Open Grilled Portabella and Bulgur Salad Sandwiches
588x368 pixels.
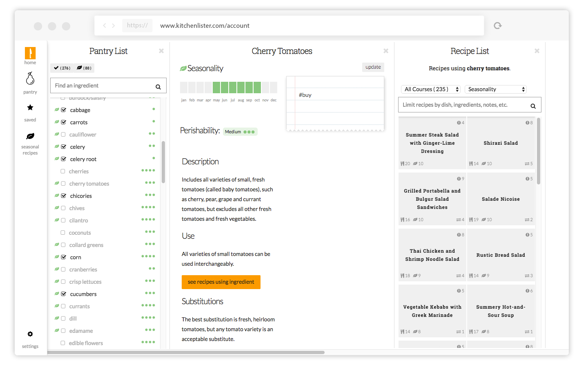click(432, 199)
